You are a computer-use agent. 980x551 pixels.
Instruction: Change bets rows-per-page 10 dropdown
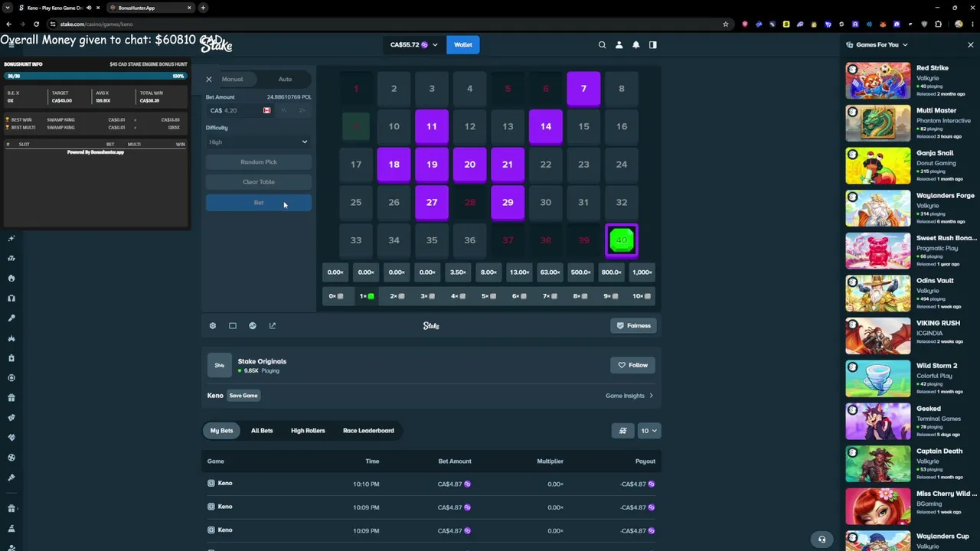pos(648,430)
